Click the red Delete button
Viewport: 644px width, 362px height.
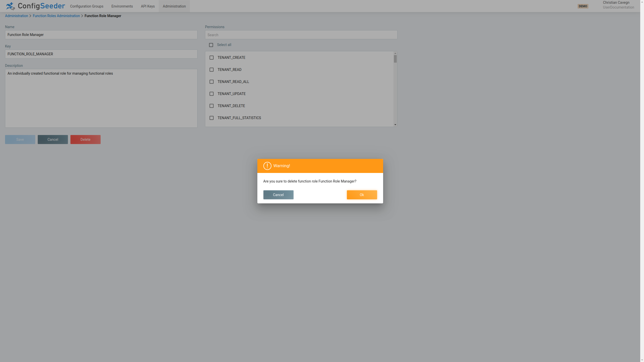tap(85, 139)
